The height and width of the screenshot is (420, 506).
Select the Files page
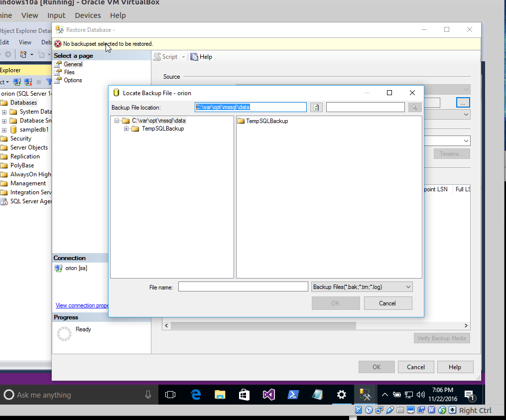69,72
